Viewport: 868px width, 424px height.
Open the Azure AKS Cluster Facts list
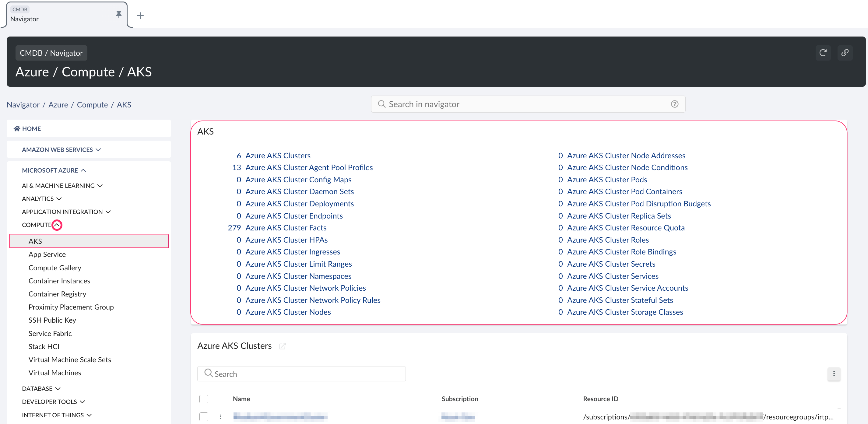pos(286,228)
